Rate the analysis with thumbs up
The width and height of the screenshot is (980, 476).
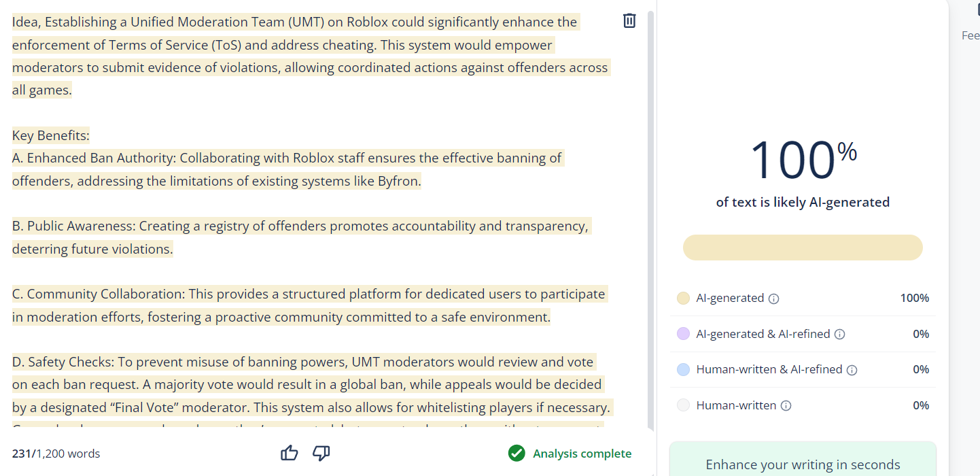pos(290,452)
